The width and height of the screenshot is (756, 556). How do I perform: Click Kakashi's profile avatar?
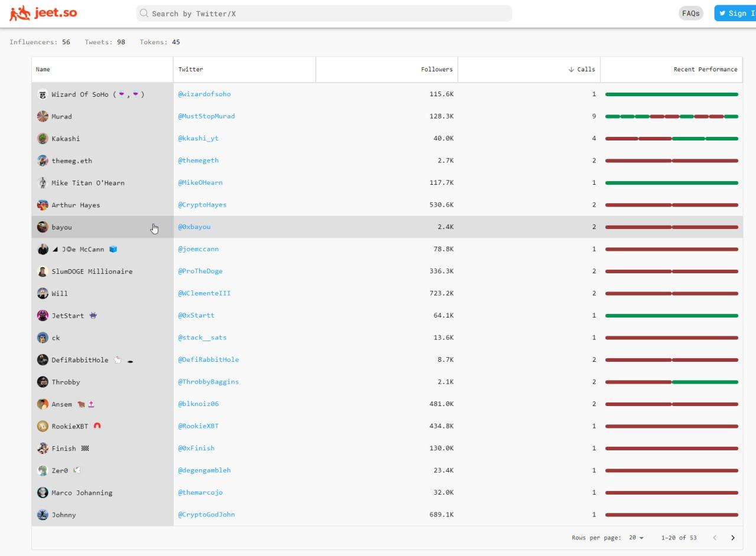click(43, 139)
